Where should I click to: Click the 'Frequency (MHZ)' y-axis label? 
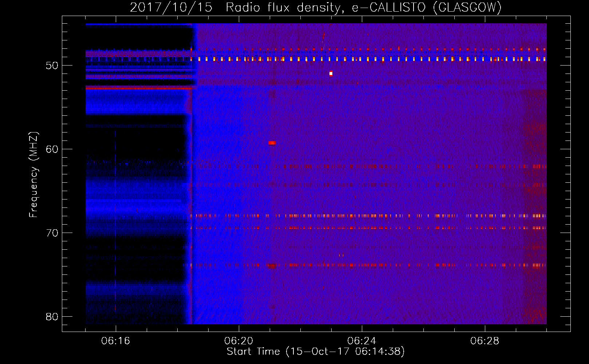click(33, 175)
